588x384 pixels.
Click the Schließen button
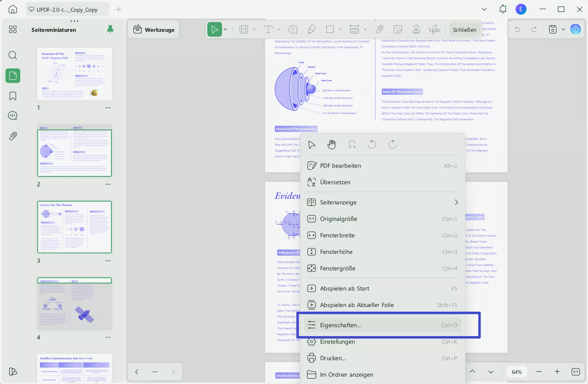[464, 30]
